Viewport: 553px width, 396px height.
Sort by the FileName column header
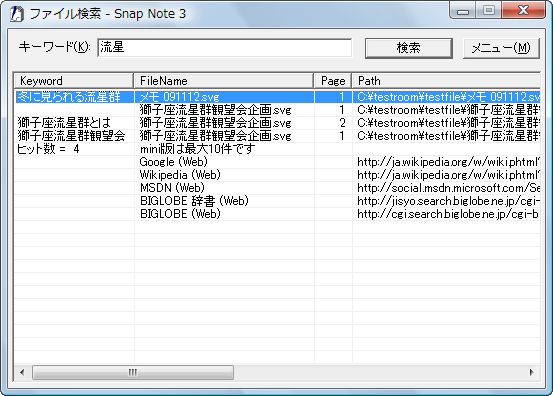tap(224, 81)
